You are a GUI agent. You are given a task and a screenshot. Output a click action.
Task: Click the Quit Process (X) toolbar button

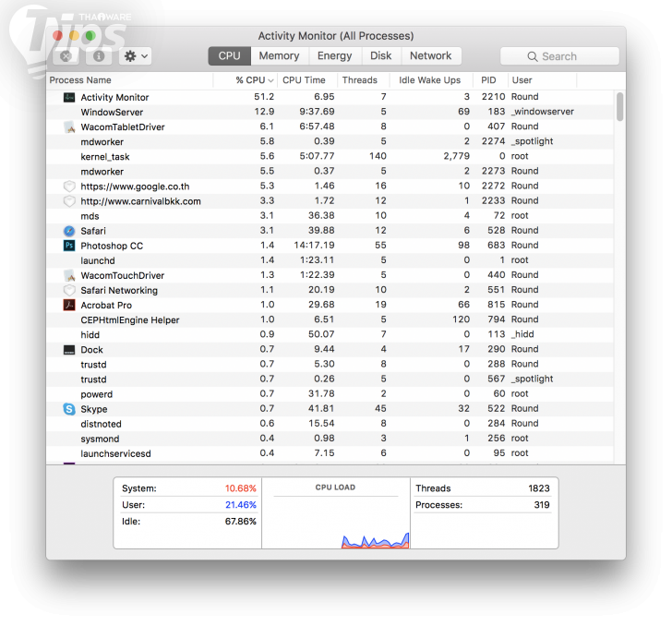pyautogui.click(x=66, y=56)
